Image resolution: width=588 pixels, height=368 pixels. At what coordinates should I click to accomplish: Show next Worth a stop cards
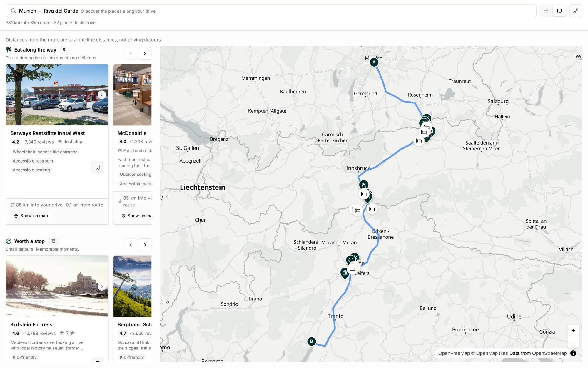[x=145, y=245]
